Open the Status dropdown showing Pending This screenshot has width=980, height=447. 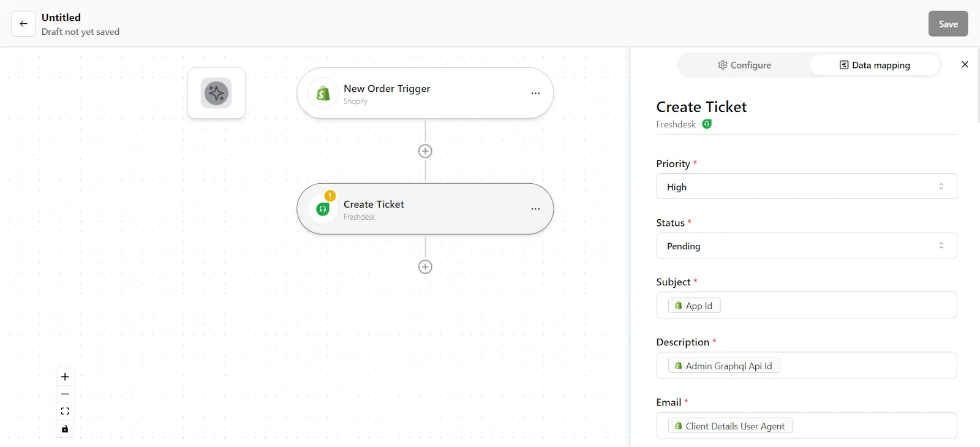pos(807,246)
